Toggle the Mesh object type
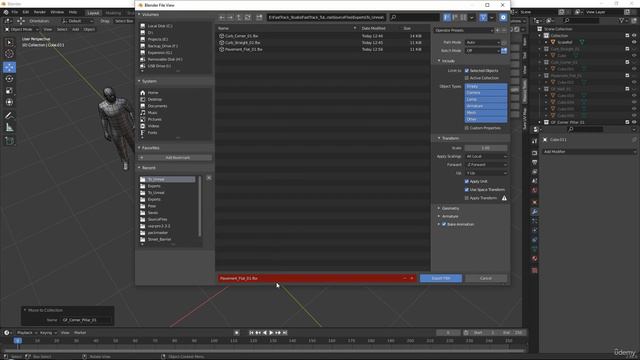The image size is (640, 360). coord(486,113)
